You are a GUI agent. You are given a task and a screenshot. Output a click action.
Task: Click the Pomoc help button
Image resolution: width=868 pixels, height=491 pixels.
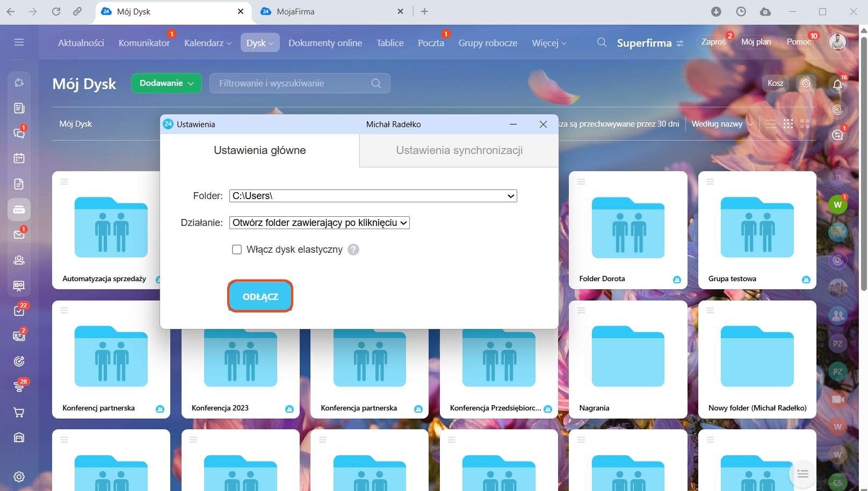click(799, 42)
